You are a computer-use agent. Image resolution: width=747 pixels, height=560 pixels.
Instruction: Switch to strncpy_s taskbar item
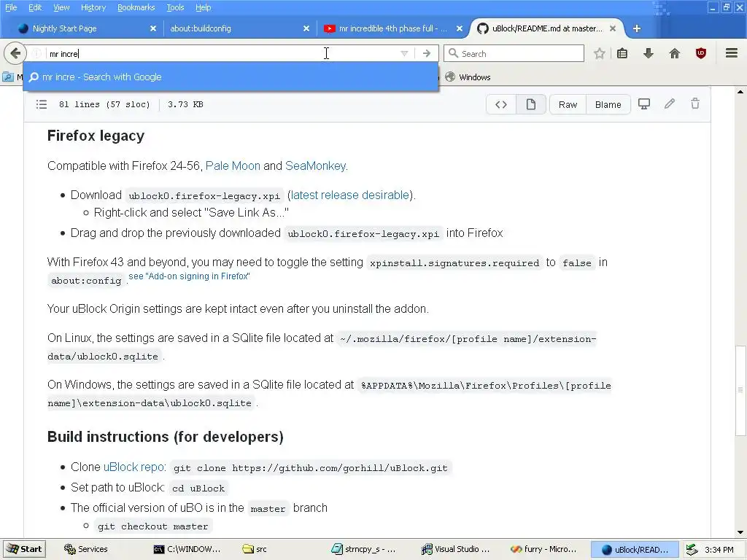coord(363,549)
